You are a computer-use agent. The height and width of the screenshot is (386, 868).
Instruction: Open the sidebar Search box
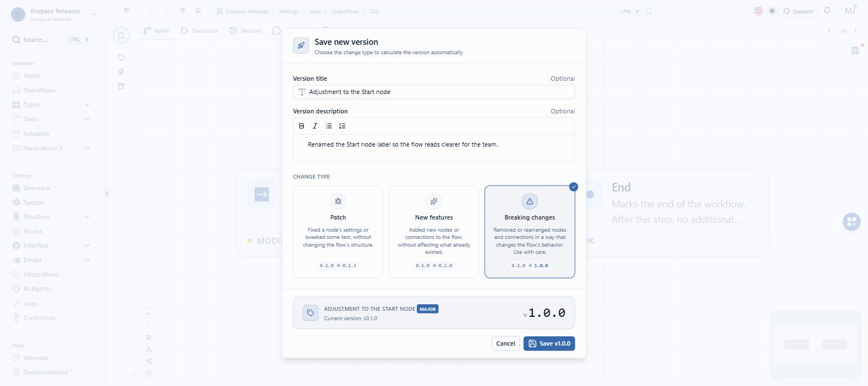pos(51,40)
